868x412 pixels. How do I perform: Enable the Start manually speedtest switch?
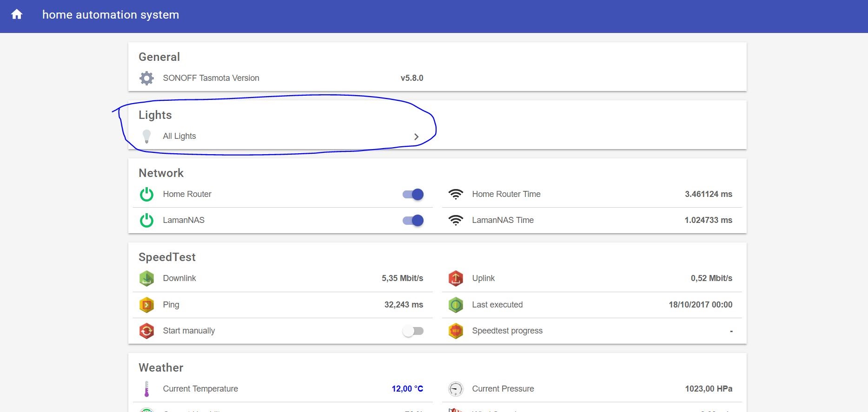(413, 331)
